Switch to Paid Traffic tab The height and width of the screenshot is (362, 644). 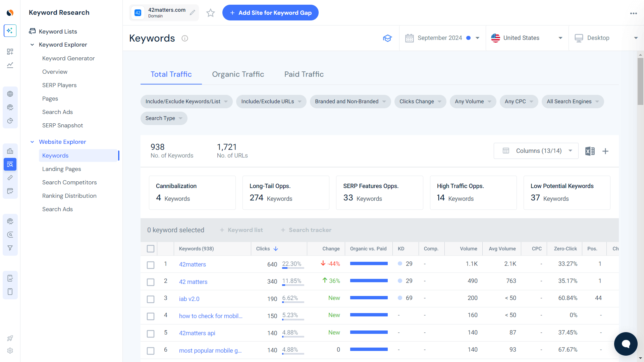[304, 74]
